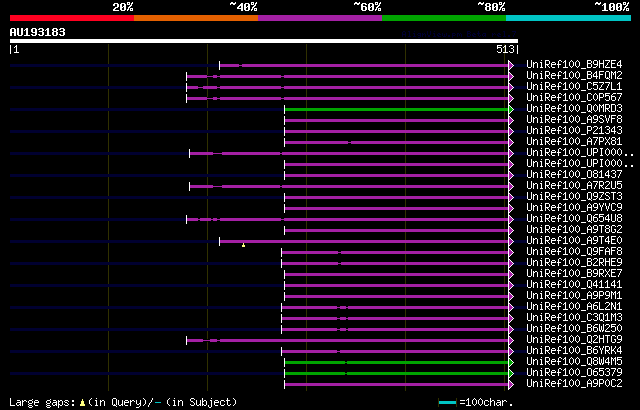Screen dimensions: 640x410
Task: Click the white query sequence bar
Action: coord(264,41)
